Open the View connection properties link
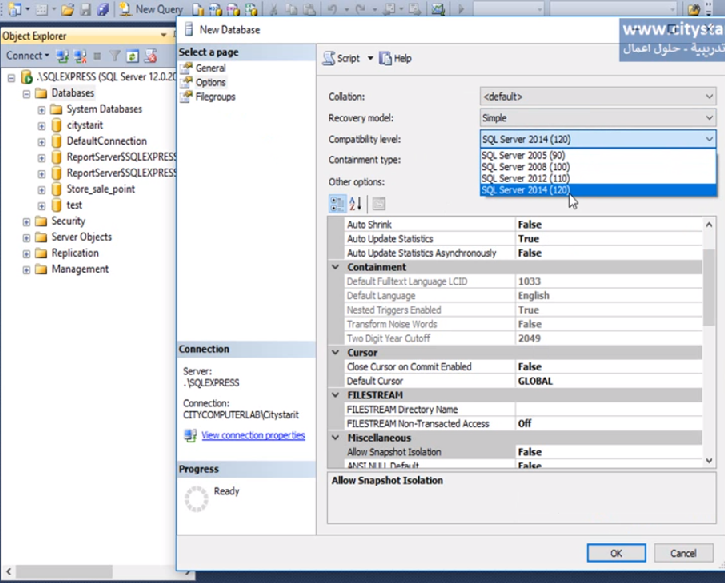This screenshot has height=583, width=725. pyautogui.click(x=253, y=436)
